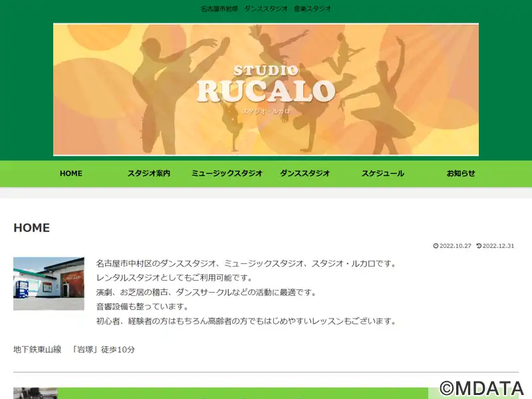
Task: Click the line starting 初心者、経験者の方は
Action: [x=246, y=321]
